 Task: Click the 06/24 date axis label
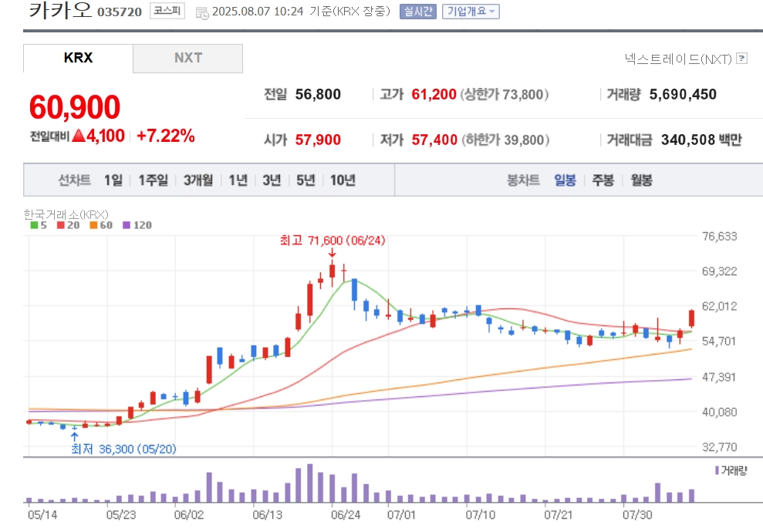coord(346,515)
